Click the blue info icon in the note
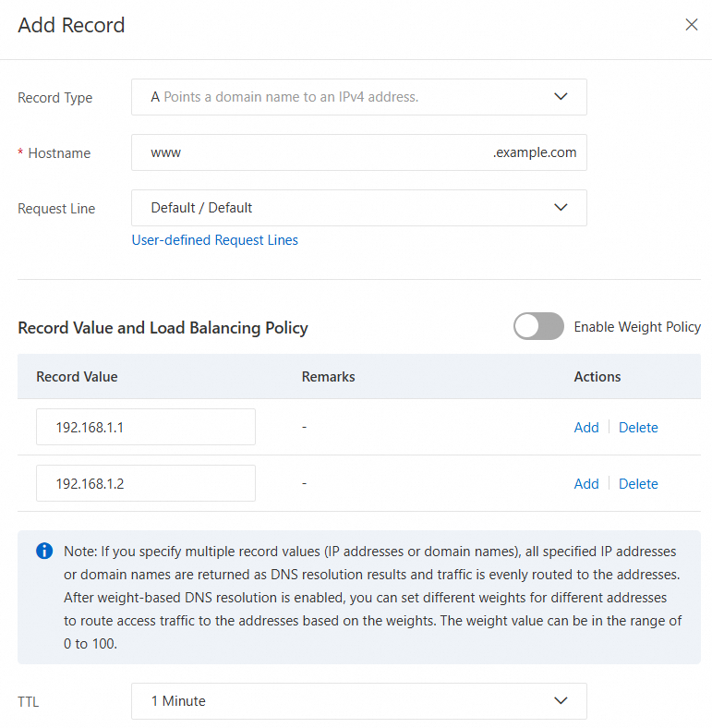Screen dimensions: 712x728 point(44,551)
